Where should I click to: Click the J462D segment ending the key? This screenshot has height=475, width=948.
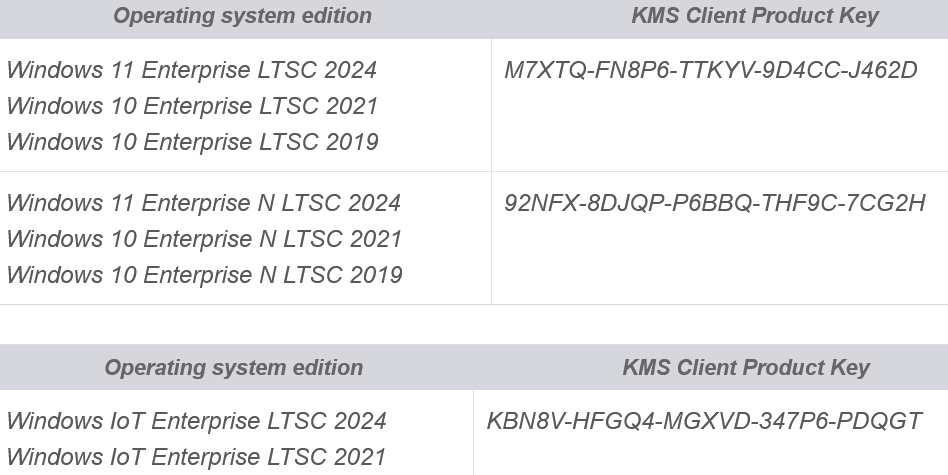pos(883,70)
